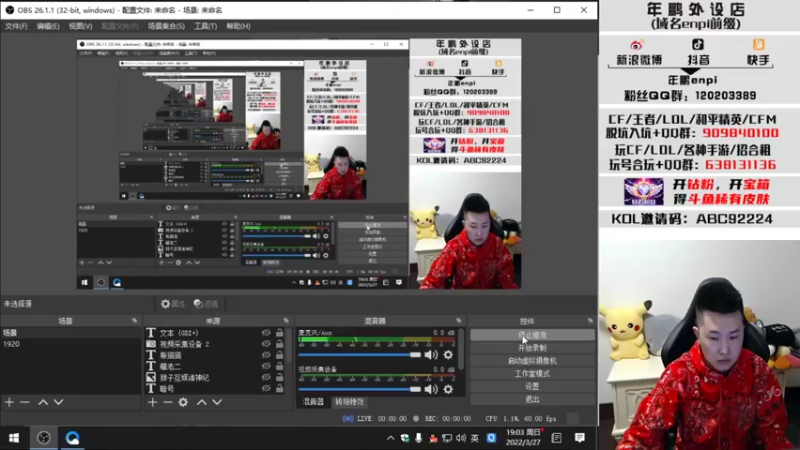Remove selected scene with minus icon

pos(24,402)
